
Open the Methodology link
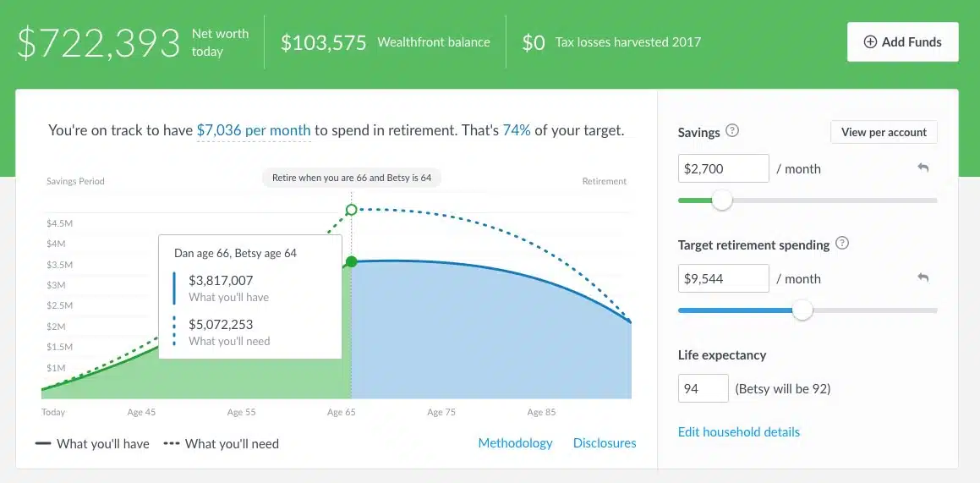pos(515,442)
